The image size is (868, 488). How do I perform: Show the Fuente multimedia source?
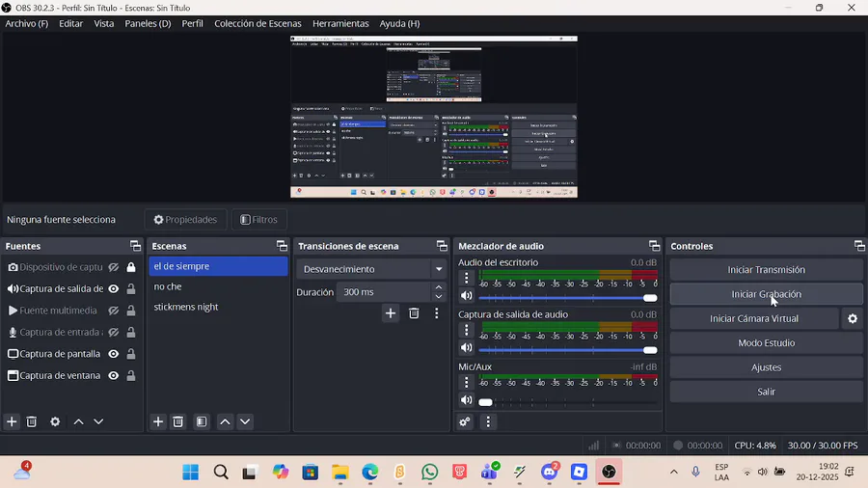click(114, 311)
